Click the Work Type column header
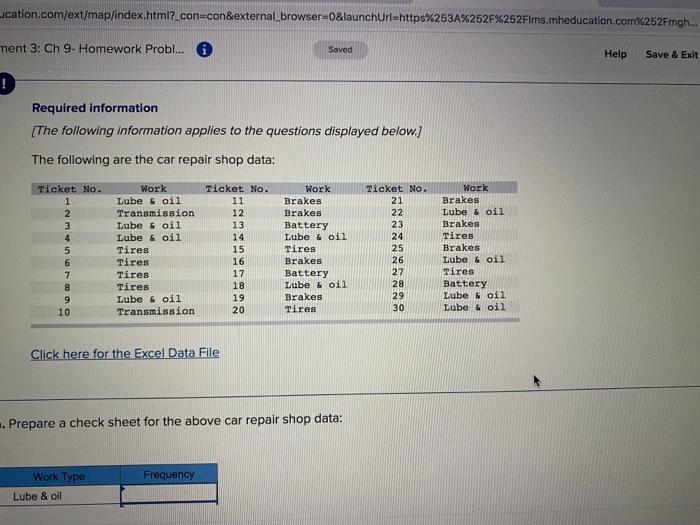The width and height of the screenshot is (700, 525). click(x=59, y=476)
